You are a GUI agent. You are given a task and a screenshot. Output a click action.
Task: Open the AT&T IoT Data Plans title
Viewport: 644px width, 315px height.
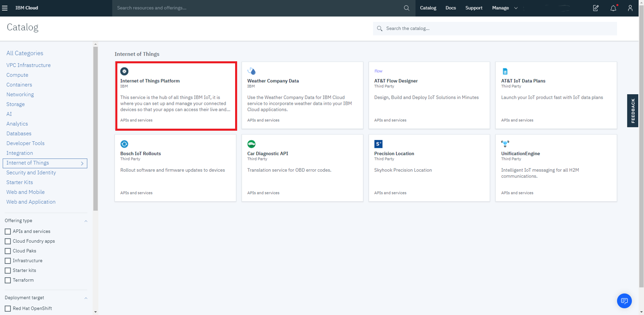pyautogui.click(x=523, y=81)
